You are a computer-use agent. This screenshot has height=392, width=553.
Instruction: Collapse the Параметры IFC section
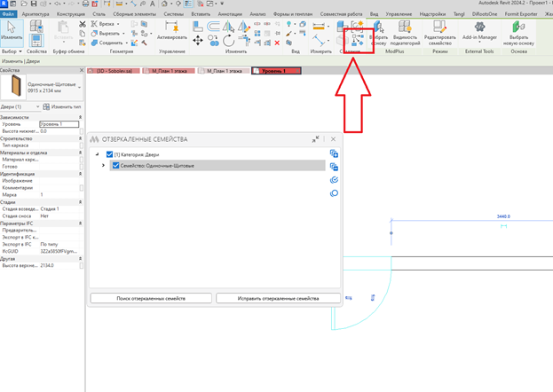[80, 223]
